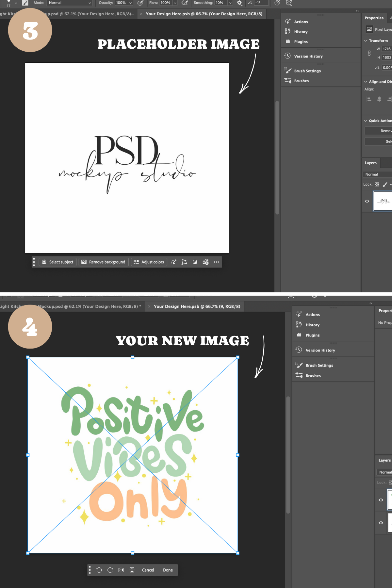392x588 pixels.
Task: Toggle the width-height link constraint
Action: 369,53
